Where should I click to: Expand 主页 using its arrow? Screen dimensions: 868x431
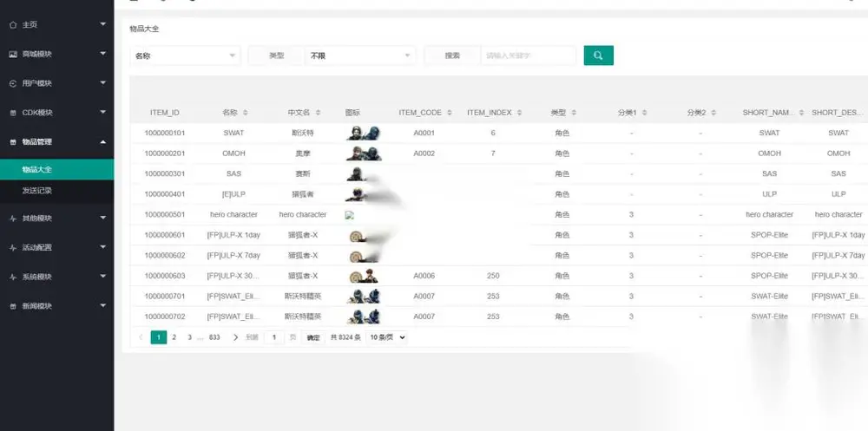pos(103,24)
